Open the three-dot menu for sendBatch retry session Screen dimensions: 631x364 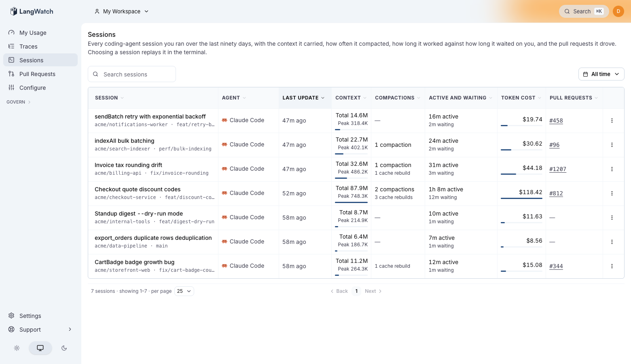pyautogui.click(x=612, y=121)
